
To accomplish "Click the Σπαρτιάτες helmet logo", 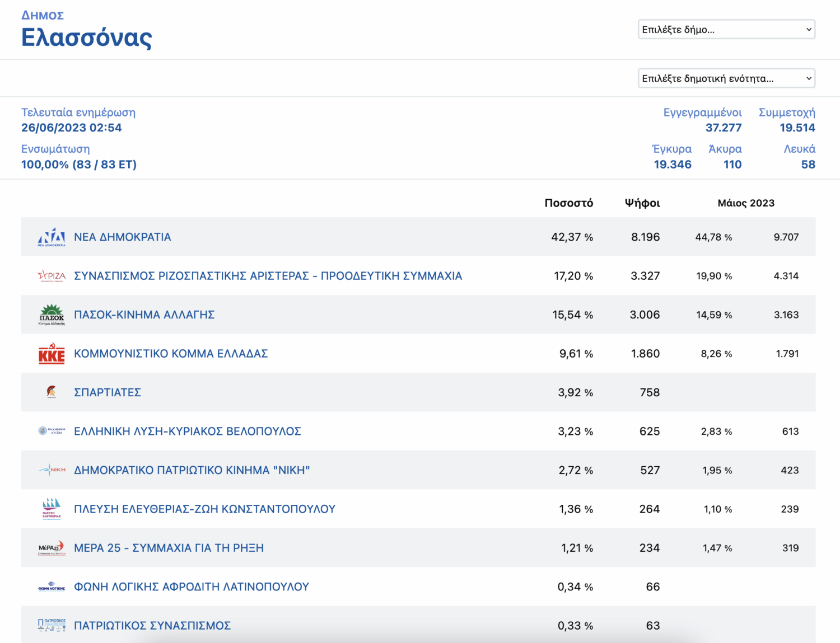I will tap(52, 392).
